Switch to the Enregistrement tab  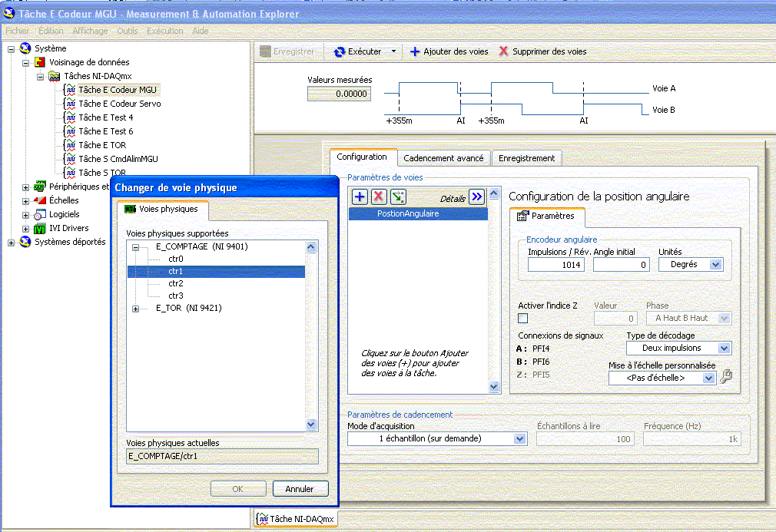tap(526, 158)
